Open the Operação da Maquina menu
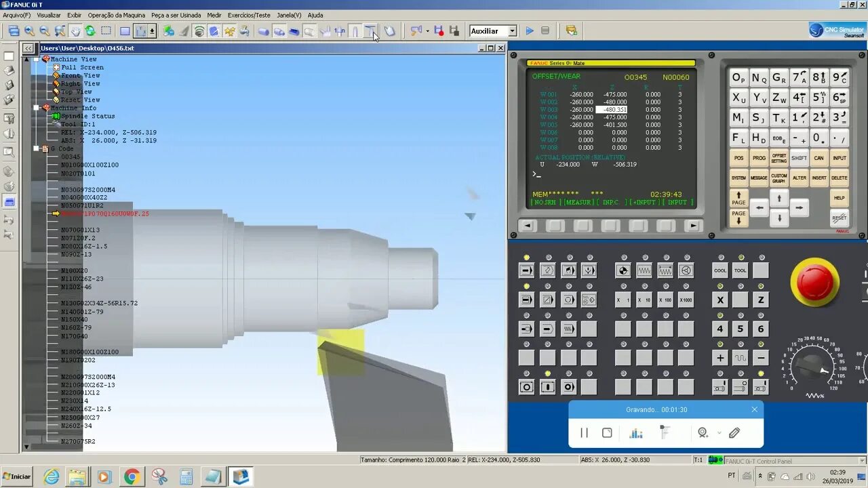 click(117, 15)
